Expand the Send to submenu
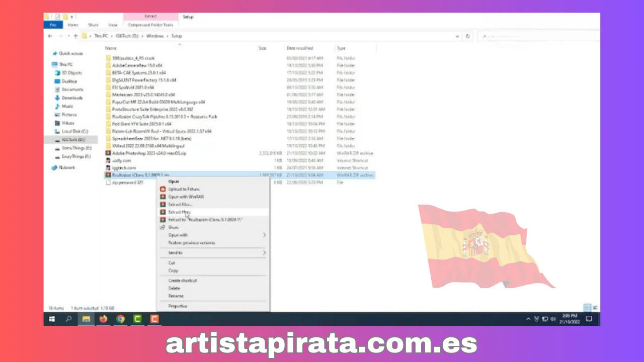Viewport: 644px width, 362px height. (264, 252)
